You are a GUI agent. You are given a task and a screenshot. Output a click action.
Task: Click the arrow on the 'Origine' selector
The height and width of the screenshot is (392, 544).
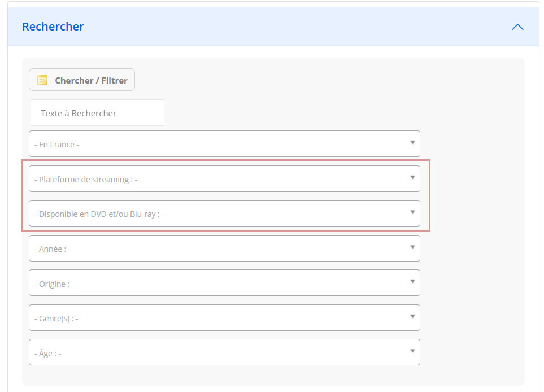coord(413,283)
